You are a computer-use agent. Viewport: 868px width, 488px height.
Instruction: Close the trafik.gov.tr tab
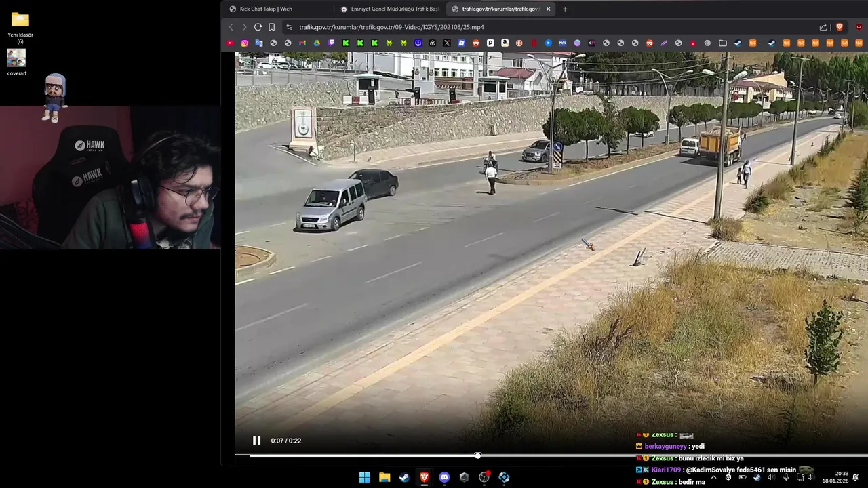tap(548, 9)
